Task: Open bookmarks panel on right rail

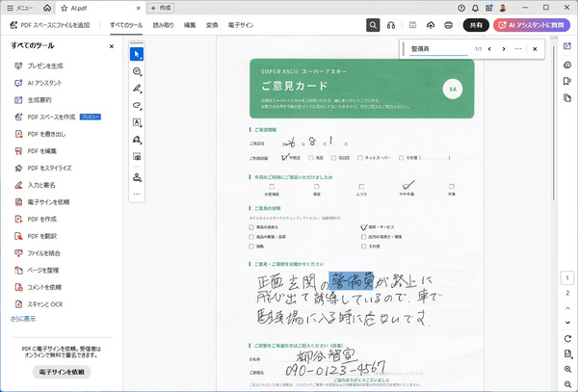Action: (x=567, y=81)
